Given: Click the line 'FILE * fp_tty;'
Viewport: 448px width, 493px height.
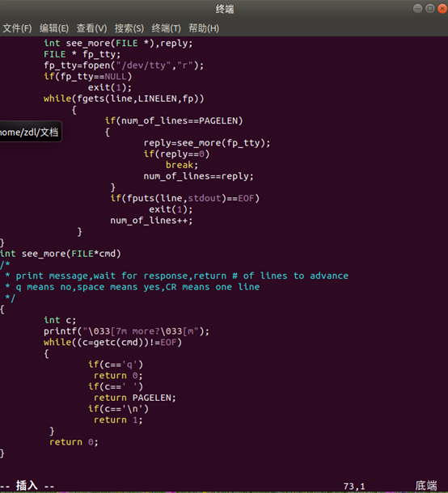Looking at the screenshot, I should (82, 54).
